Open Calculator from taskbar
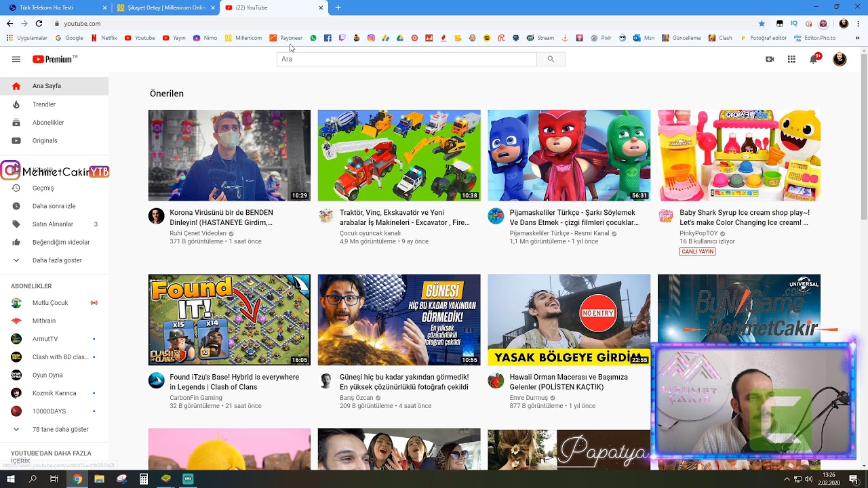The height and width of the screenshot is (488, 868). (144, 479)
